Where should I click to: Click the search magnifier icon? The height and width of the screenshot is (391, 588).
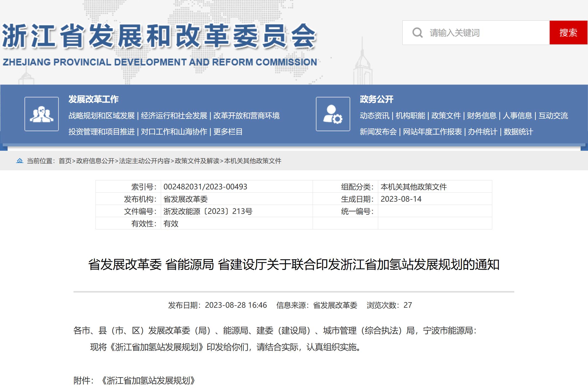tap(417, 33)
